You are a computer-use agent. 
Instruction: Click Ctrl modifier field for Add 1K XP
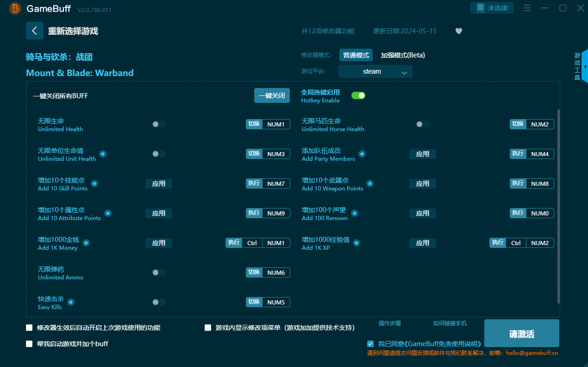[516, 243]
